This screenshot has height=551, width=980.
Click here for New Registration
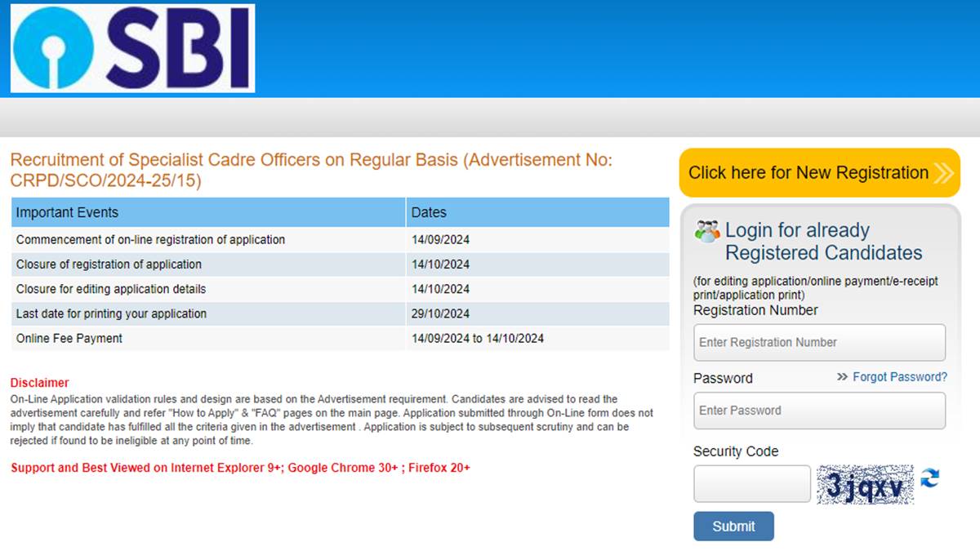[808, 173]
